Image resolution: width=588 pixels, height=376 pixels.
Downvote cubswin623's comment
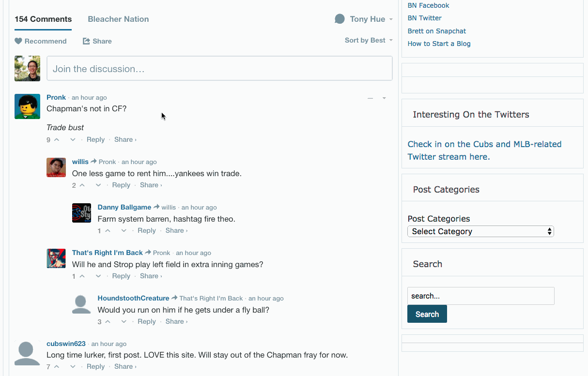click(x=73, y=366)
